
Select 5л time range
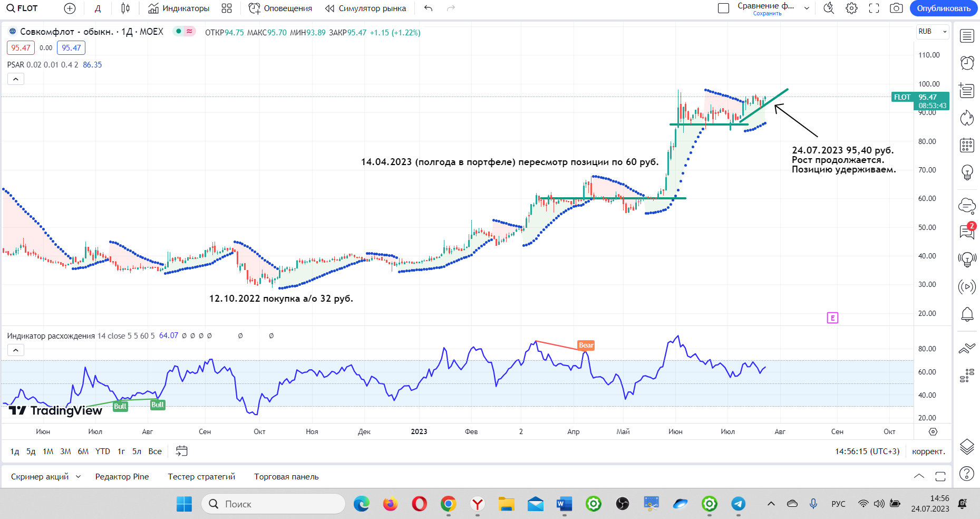pos(137,451)
